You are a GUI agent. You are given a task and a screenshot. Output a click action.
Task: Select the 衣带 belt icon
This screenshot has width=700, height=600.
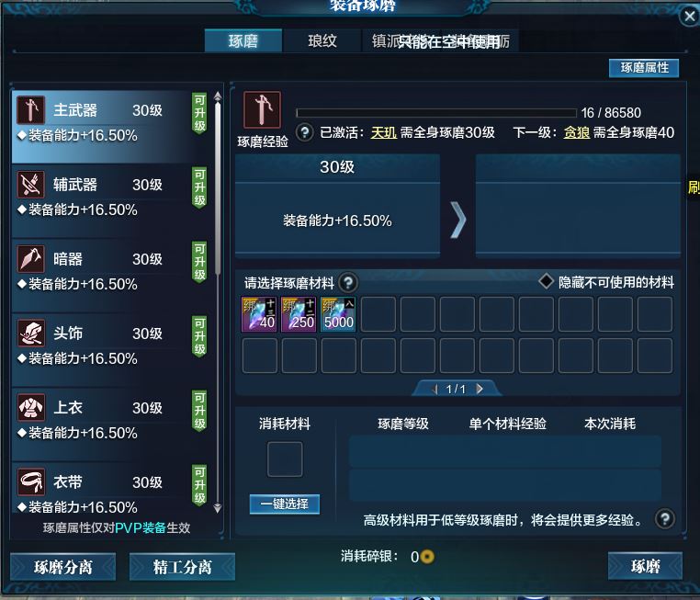[x=31, y=481]
